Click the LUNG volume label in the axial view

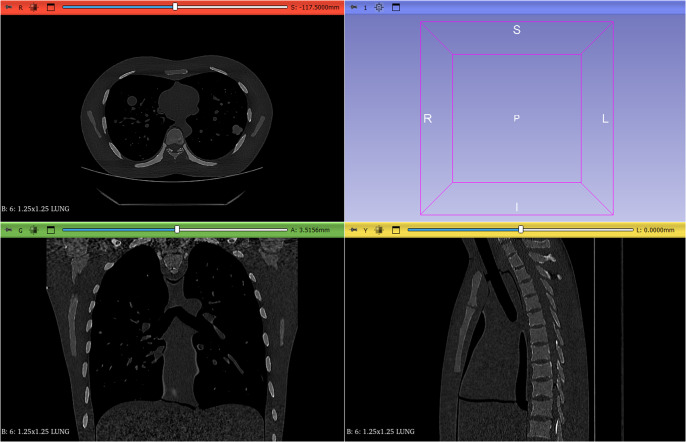pyautogui.click(x=35, y=209)
